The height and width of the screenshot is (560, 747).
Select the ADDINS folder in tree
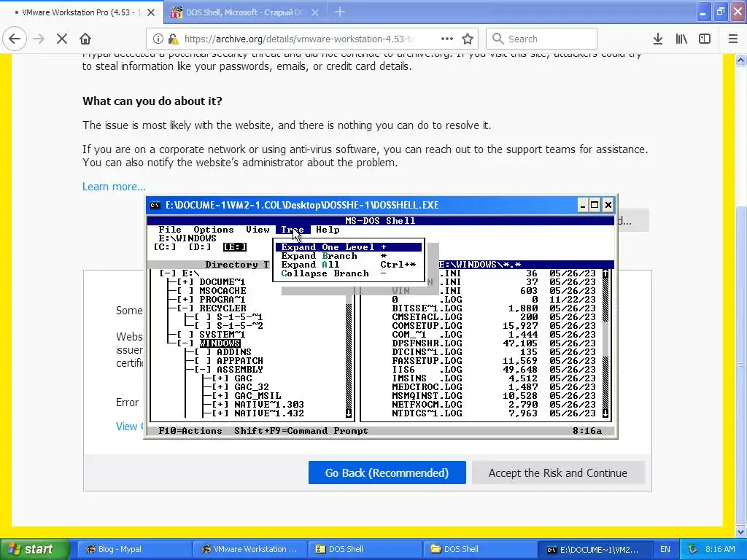pos(234,352)
